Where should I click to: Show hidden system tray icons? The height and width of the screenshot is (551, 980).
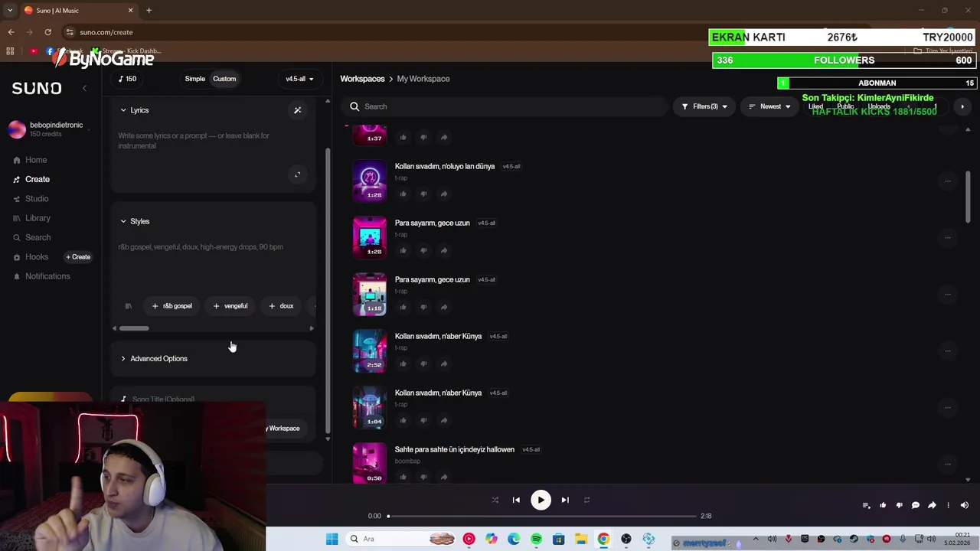coord(756,539)
